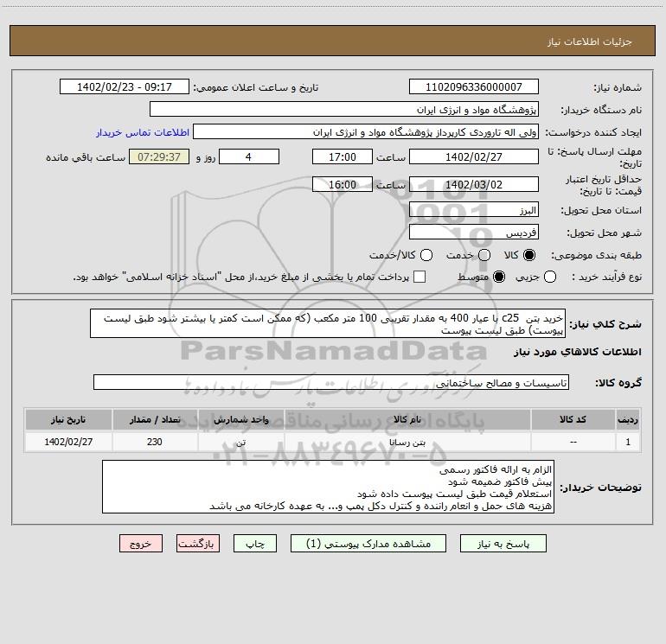Click the تاریخ نیاز column header
This screenshot has width=666, height=644.
coord(68,419)
